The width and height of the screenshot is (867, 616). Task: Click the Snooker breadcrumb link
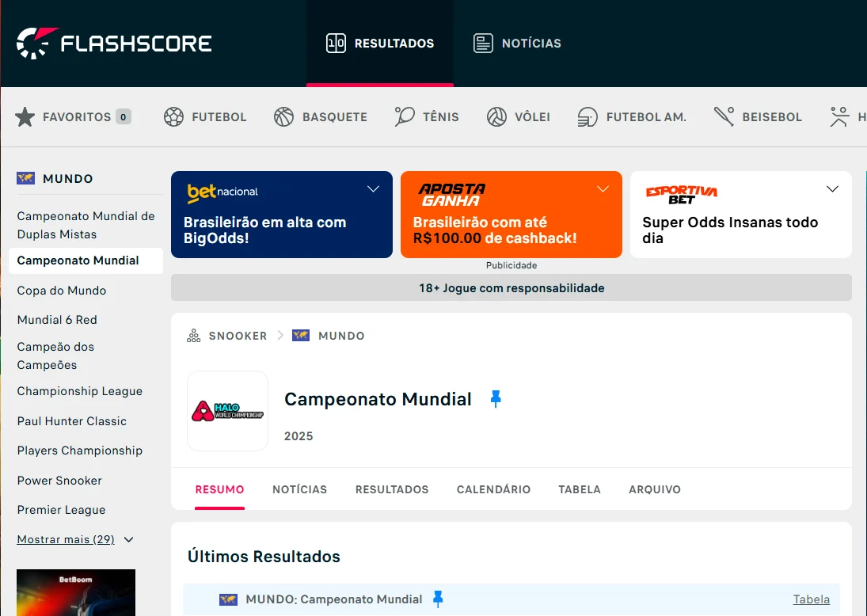(238, 336)
